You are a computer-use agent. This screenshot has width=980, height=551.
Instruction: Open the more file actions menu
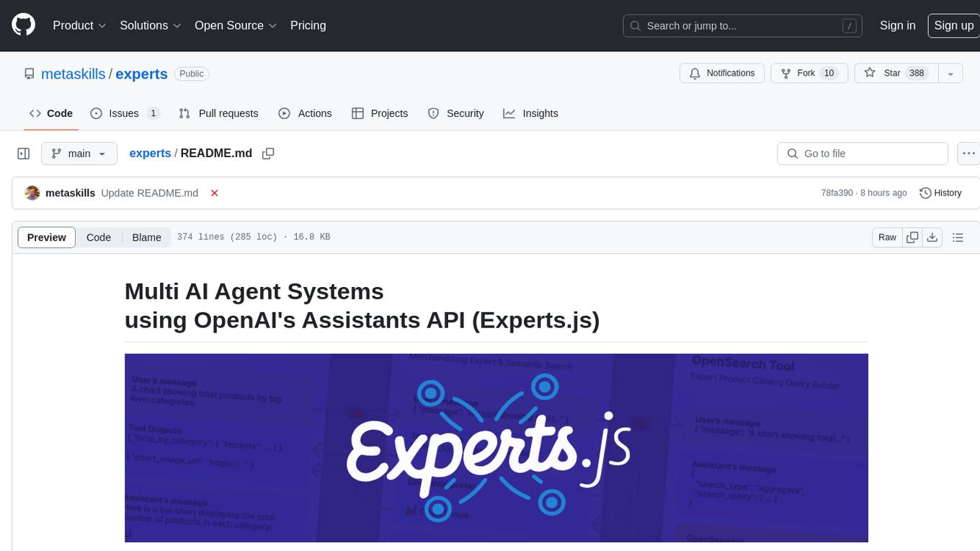(x=968, y=154)
